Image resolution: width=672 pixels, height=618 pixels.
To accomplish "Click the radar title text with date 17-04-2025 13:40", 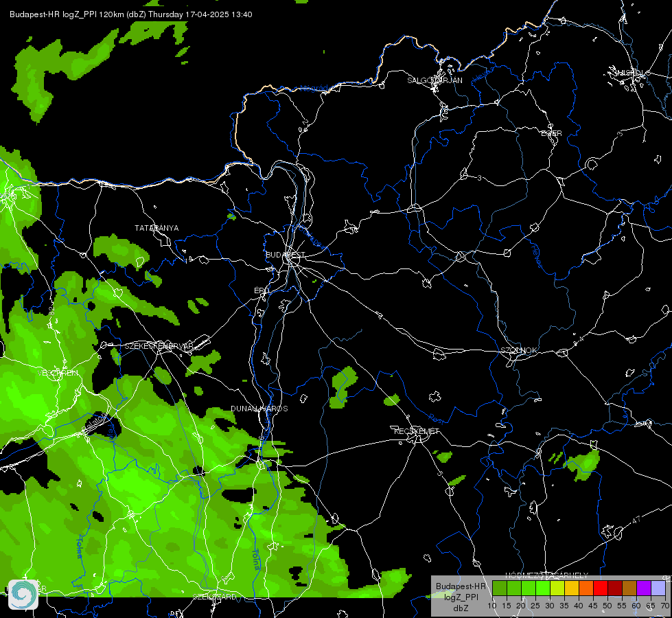I will (x=130, y=14).
